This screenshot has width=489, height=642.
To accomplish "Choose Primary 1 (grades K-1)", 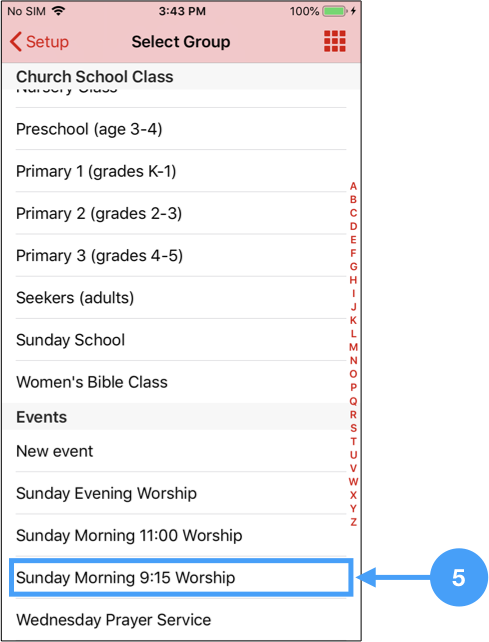I will pyautogui.click(x=181, y=171).
